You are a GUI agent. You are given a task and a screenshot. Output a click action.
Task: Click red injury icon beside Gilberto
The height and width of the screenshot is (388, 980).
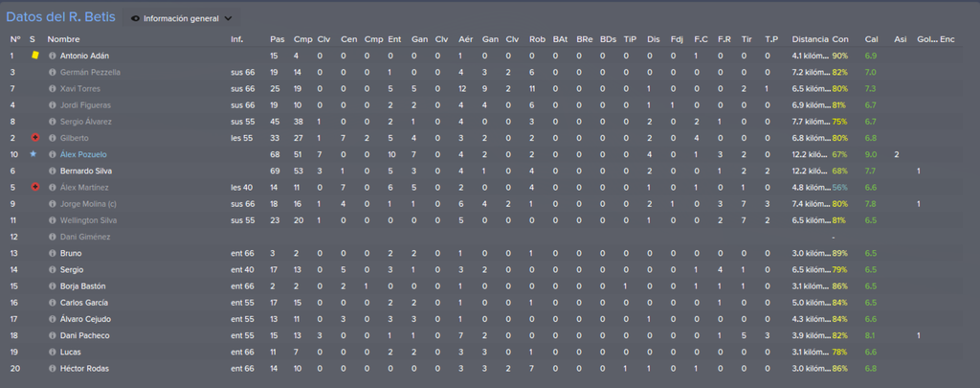pyautogui.click(x=35, y=138)
